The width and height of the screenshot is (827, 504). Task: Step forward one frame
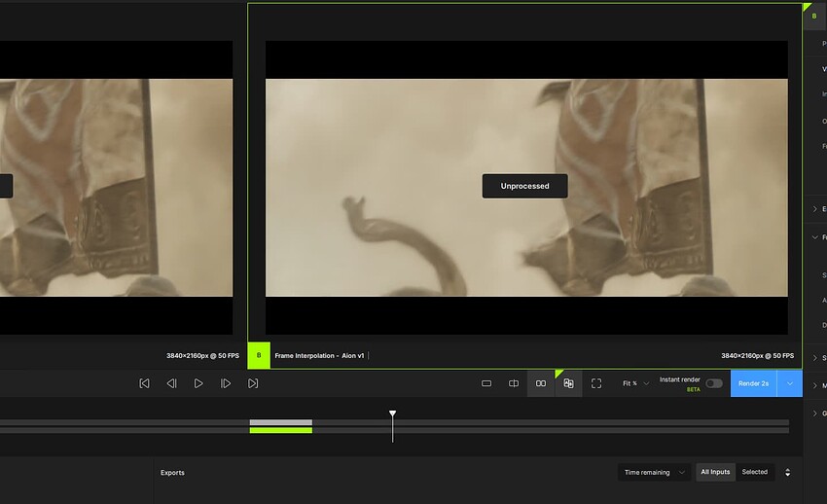[226, 383]
